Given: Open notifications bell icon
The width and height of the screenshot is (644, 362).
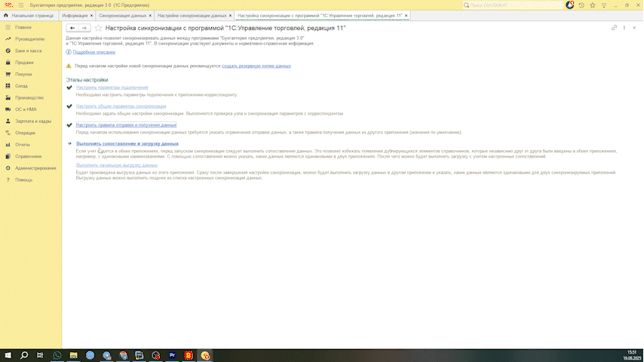Looking at the screenshot, I should [569, 5].
